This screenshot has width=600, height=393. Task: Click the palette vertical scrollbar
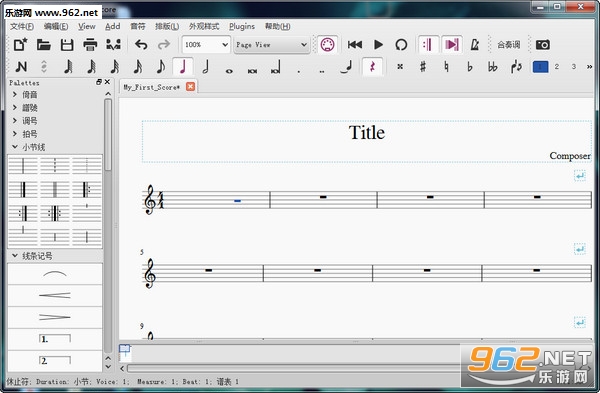[x=108, y=134]
